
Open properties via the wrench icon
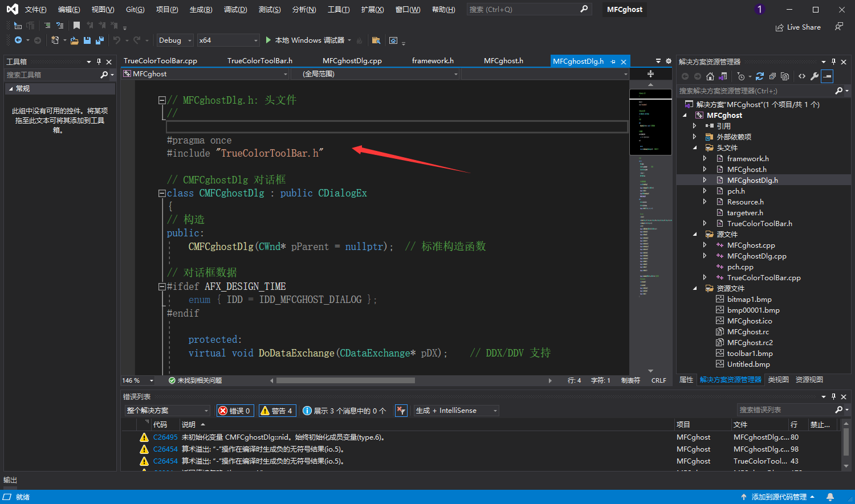(x=815, y=76)
